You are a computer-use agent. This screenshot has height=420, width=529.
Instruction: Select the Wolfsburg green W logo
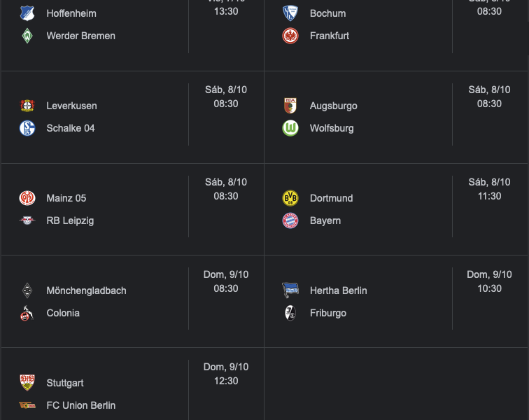290,128
